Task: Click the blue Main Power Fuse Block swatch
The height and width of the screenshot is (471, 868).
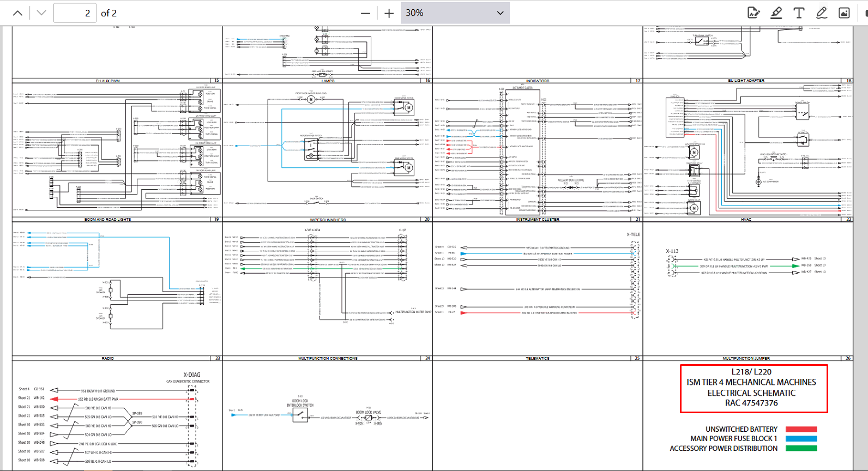Action: pos(801,439)
